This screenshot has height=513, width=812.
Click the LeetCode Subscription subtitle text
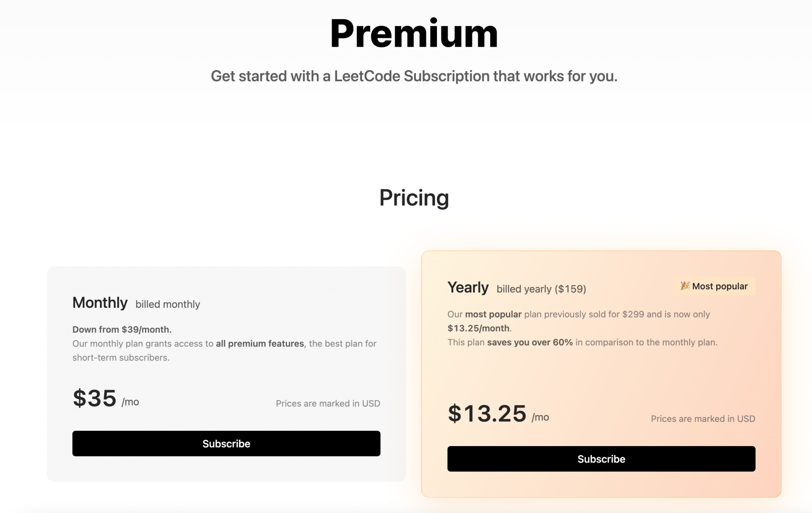[414, 76]
